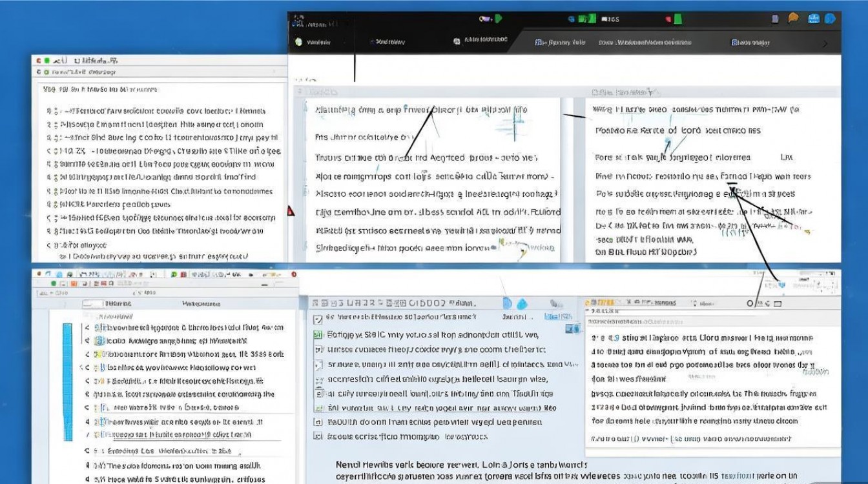Expand the double-arrow row in the lower-left list
Viewport: 868px width, 484px height.
[84, 367]
